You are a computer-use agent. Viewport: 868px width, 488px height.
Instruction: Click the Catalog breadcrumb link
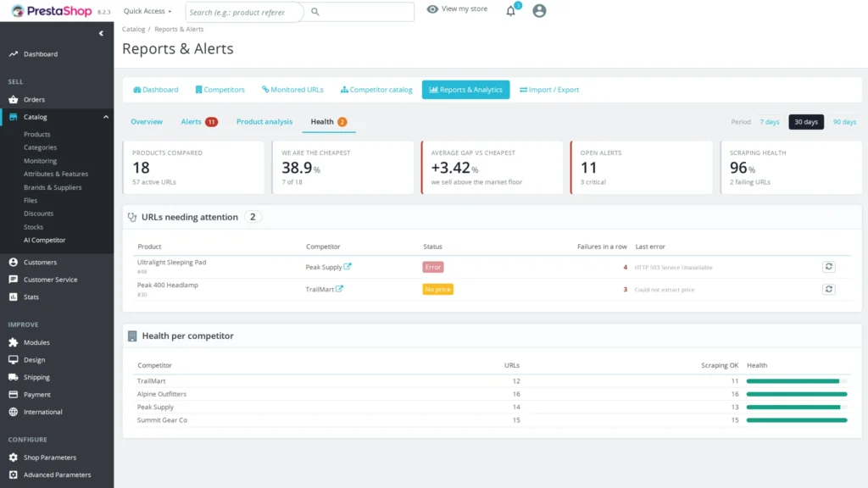133,29
